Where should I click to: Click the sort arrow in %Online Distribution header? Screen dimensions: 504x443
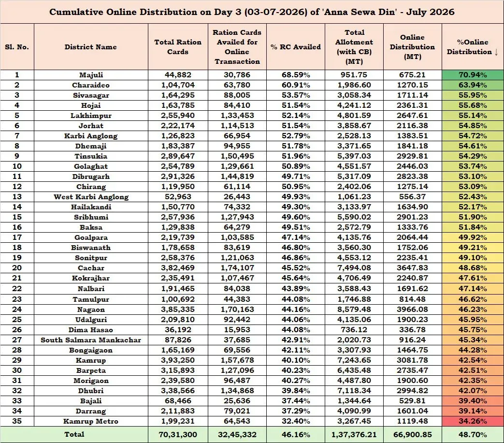[x=496, y=52]
